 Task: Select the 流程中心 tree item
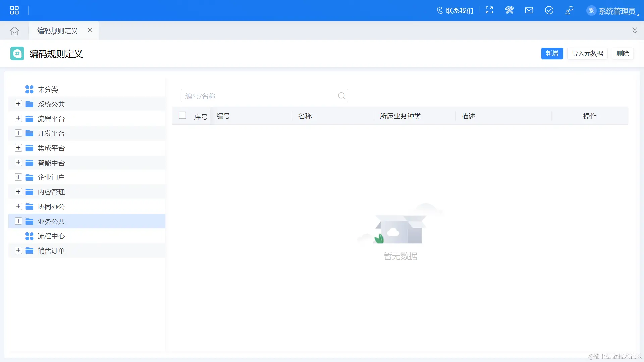click(x=51, y=236)
